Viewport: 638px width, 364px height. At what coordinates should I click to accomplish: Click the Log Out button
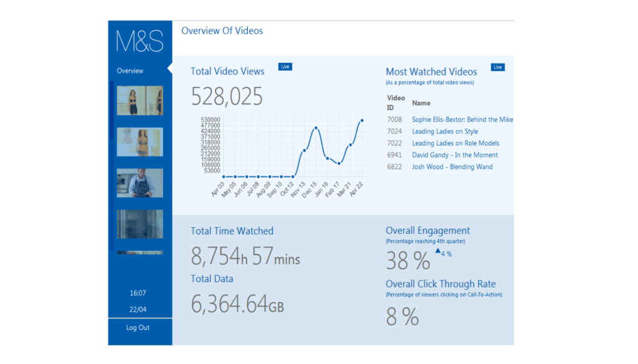[138, 327]
